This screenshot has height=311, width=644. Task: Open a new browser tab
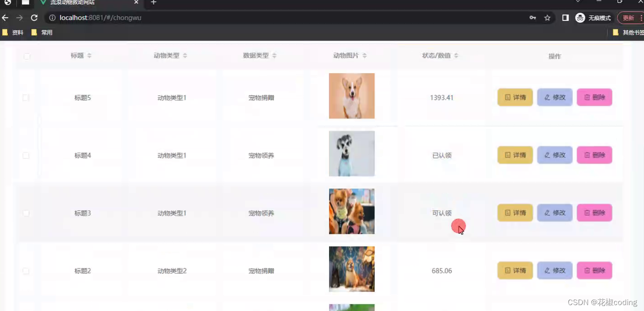point(153,3)
